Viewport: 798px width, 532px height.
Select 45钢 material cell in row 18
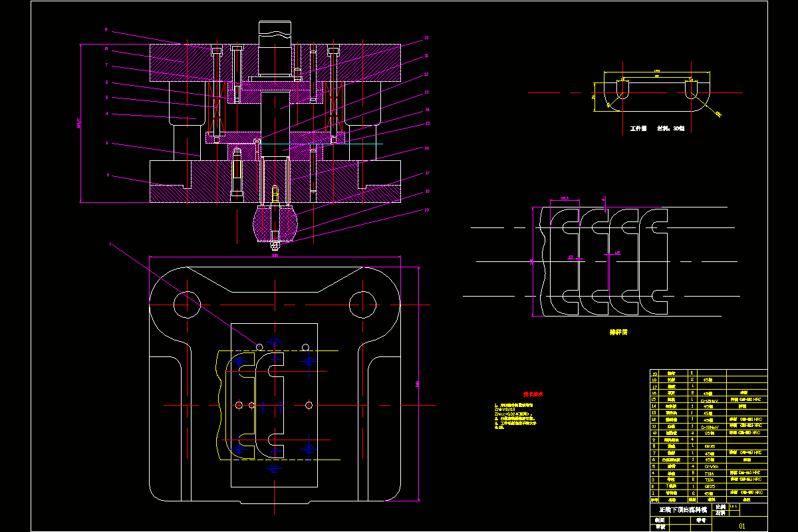pos(708,380)
